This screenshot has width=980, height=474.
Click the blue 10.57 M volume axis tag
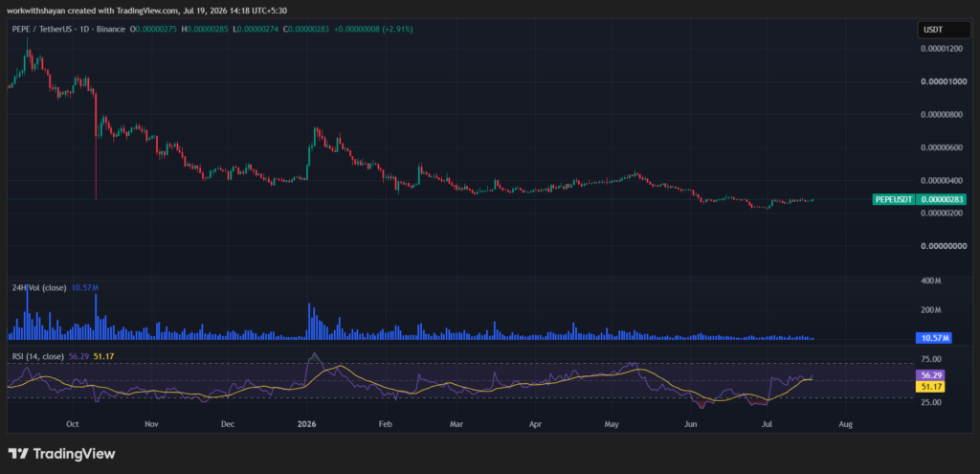934,338
